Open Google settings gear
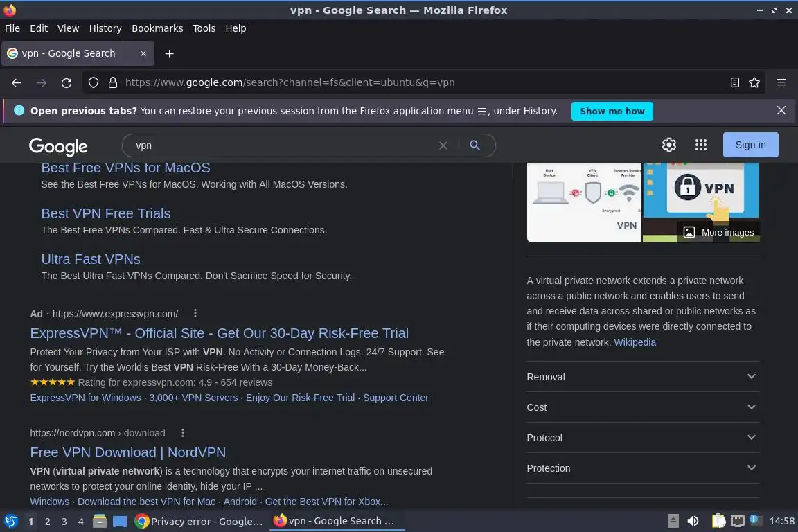 pyautogui.click(x=668, y=145)
